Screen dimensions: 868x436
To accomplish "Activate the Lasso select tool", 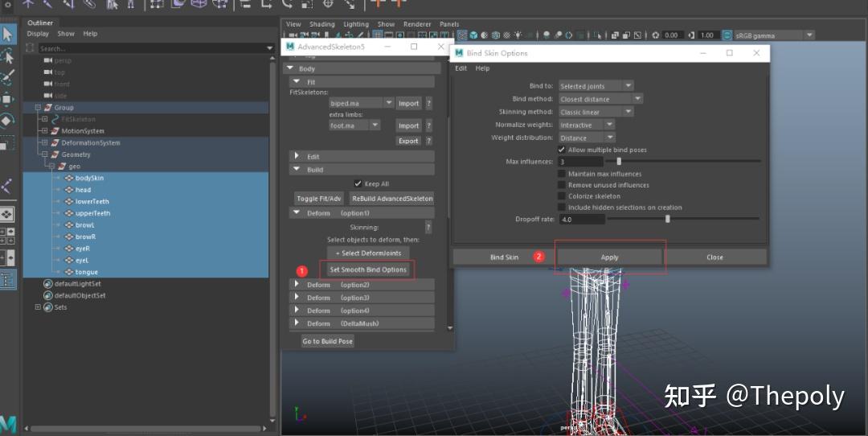I will (x=7, y=56).
